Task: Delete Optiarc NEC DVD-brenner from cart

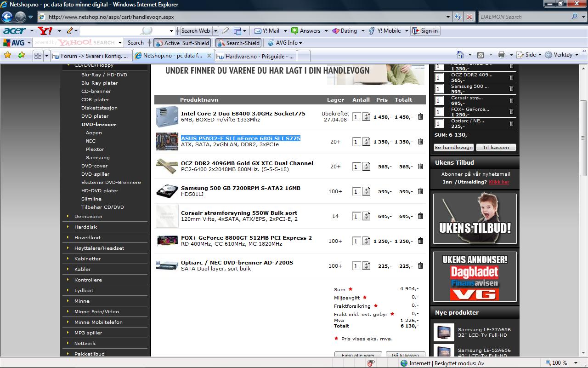Action: click(420, 266)
